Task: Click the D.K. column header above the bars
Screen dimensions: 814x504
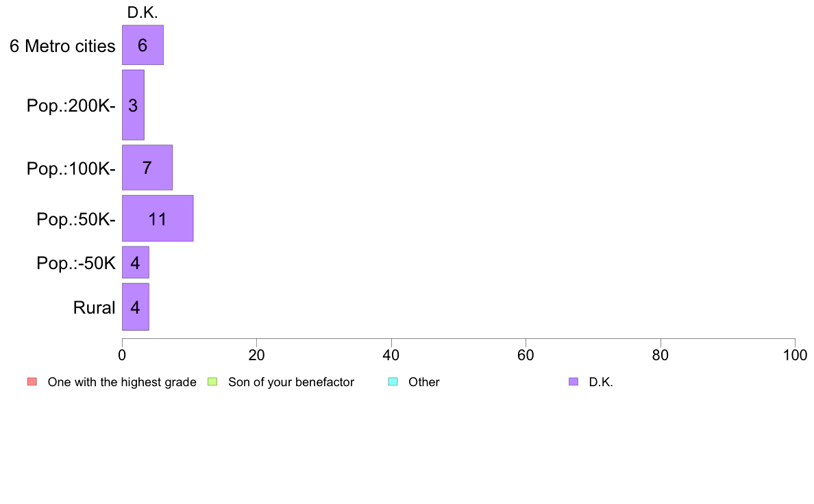Action: point(143,12)
